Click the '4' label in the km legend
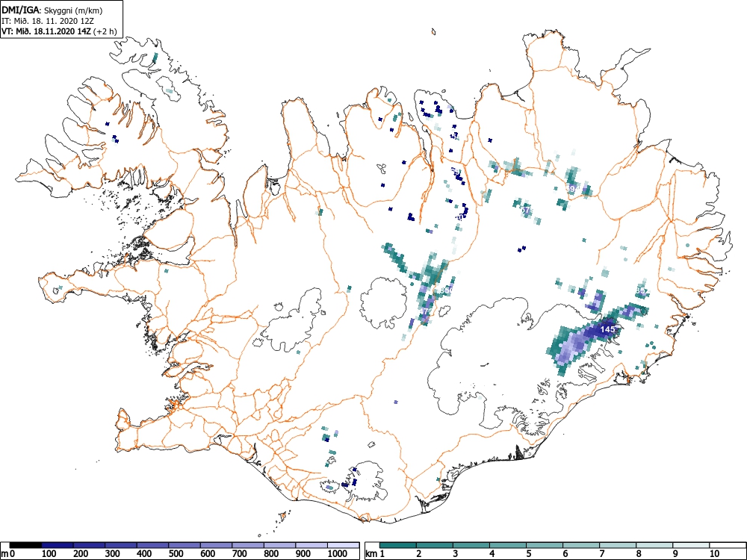 tap(492, 554)
